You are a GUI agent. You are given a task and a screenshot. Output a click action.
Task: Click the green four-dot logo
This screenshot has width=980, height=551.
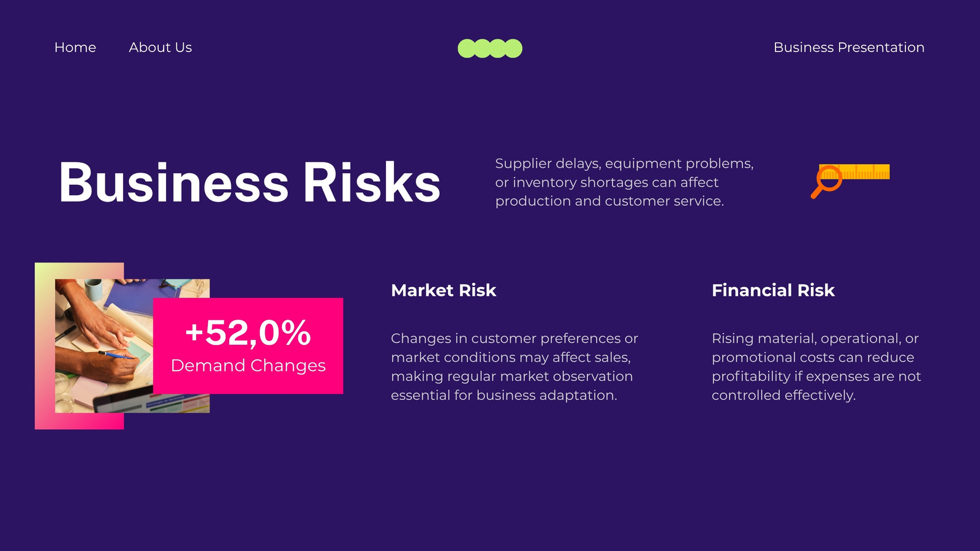[x=490, y=48]
